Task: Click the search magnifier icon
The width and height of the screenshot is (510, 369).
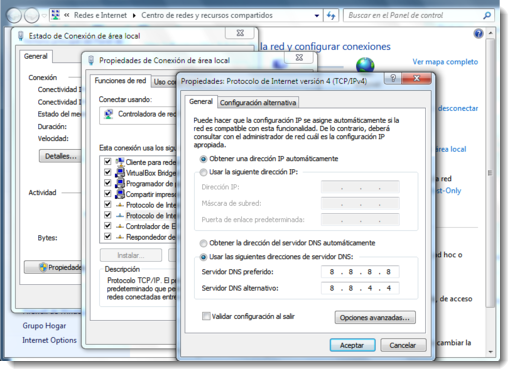Action: point(487,15)
